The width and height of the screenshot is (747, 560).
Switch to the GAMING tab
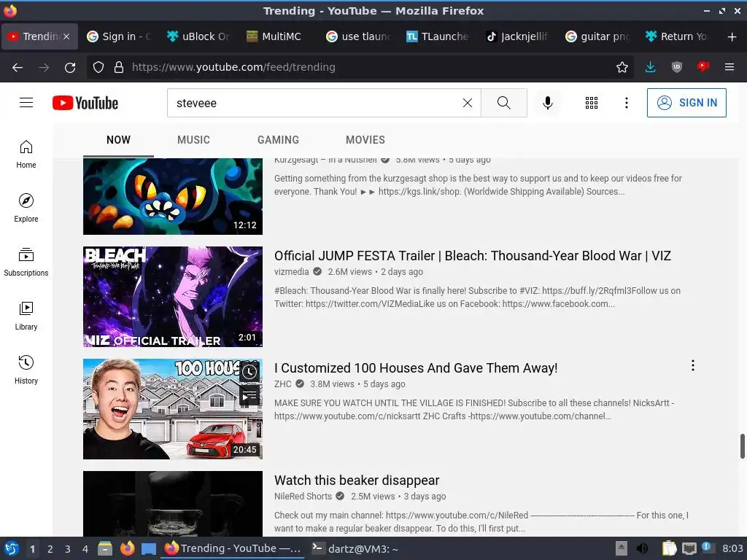pos(278,140)
